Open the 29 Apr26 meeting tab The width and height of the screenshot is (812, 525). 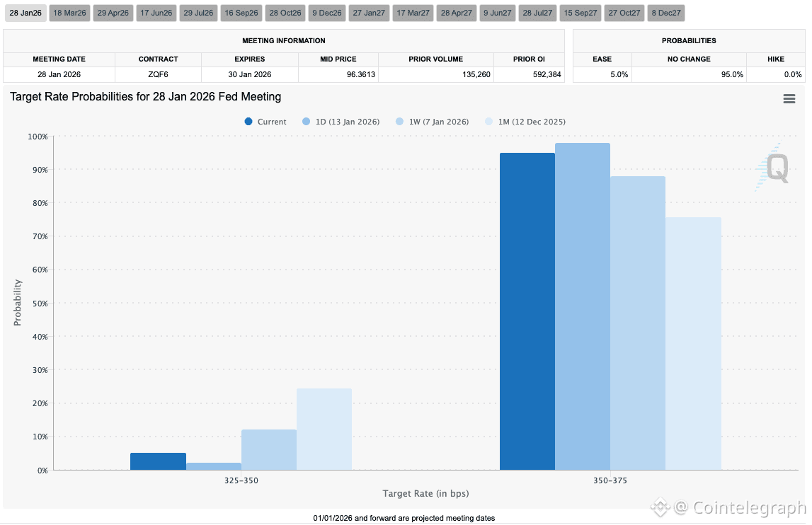pyautogui.click(x=113, y=13)
